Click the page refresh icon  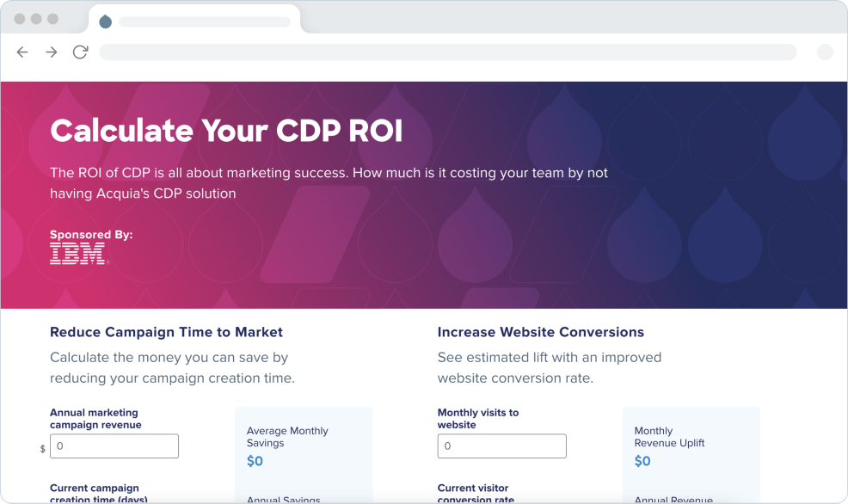(x=80, y=52)
